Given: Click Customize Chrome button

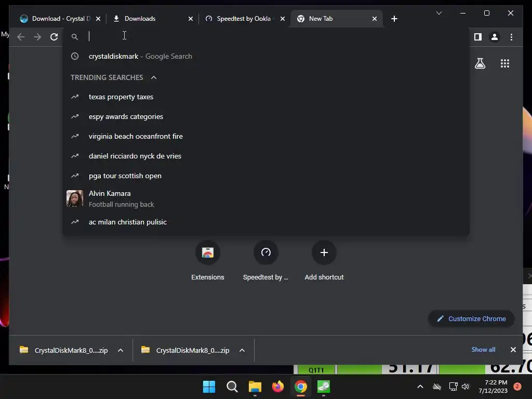Looking at the screenshot, I should (x=471, y=318).
